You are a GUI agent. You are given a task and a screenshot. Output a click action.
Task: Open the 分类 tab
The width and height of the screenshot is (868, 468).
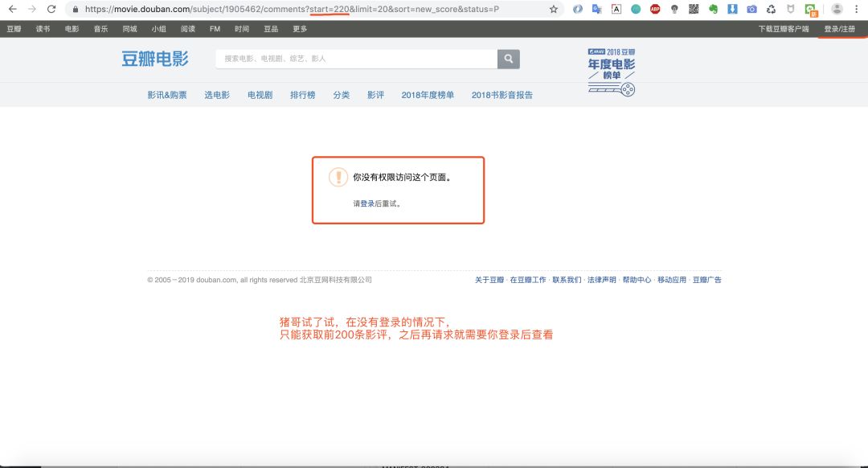click(341, 95)
